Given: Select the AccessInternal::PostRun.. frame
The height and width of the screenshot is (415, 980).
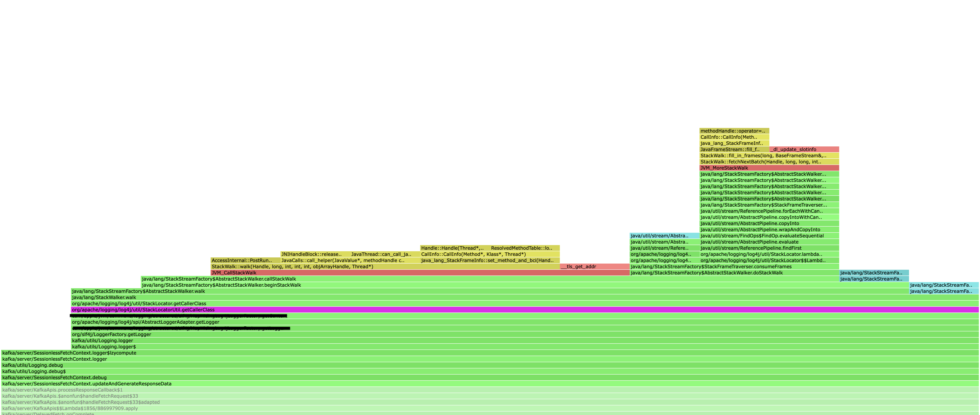Looking at the screenshot, I should pyautogui.click(x=245, y=260).
